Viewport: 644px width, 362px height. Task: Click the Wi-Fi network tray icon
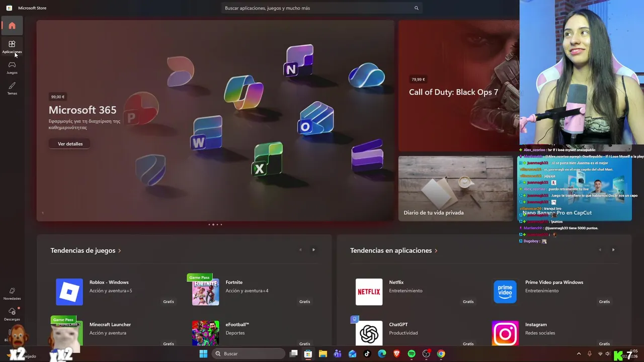tap(600, 354)
